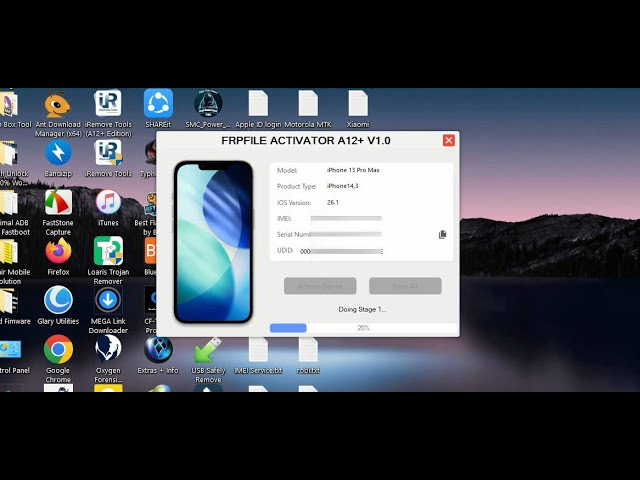This screenshot has height=480, width=640.
Task: Launch Google Chrome desktop icon
Action: [x=58, y=349]
